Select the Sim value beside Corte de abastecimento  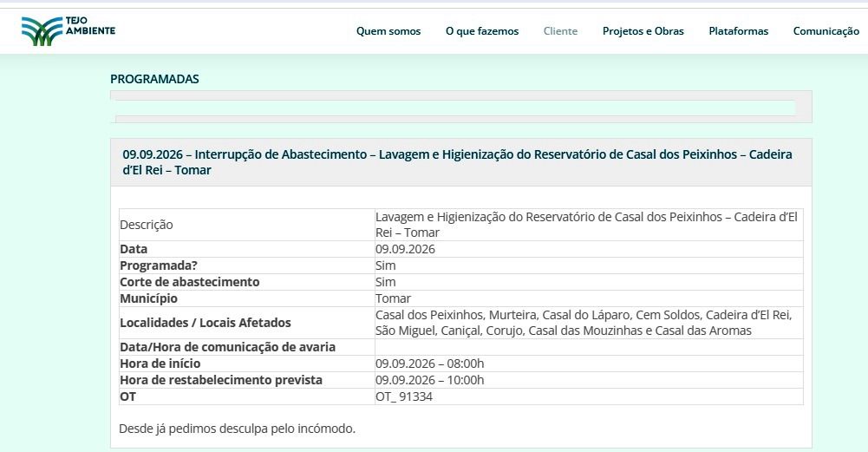385,281
